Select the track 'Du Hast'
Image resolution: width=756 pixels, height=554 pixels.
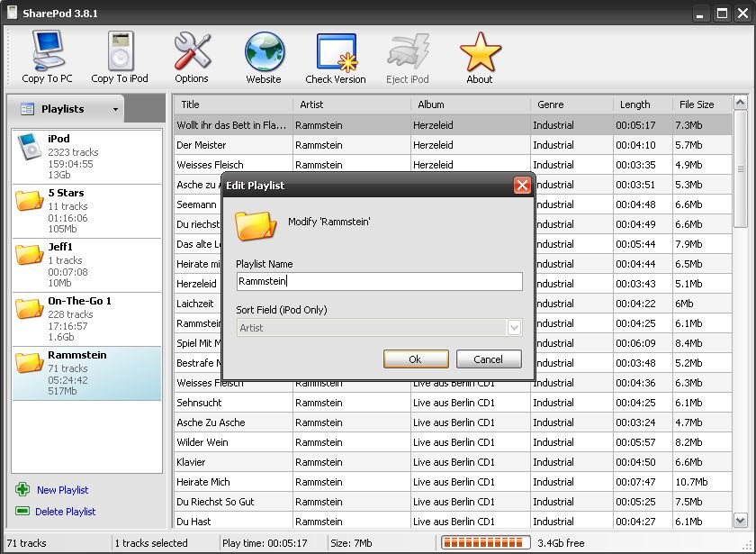(453, 522)
